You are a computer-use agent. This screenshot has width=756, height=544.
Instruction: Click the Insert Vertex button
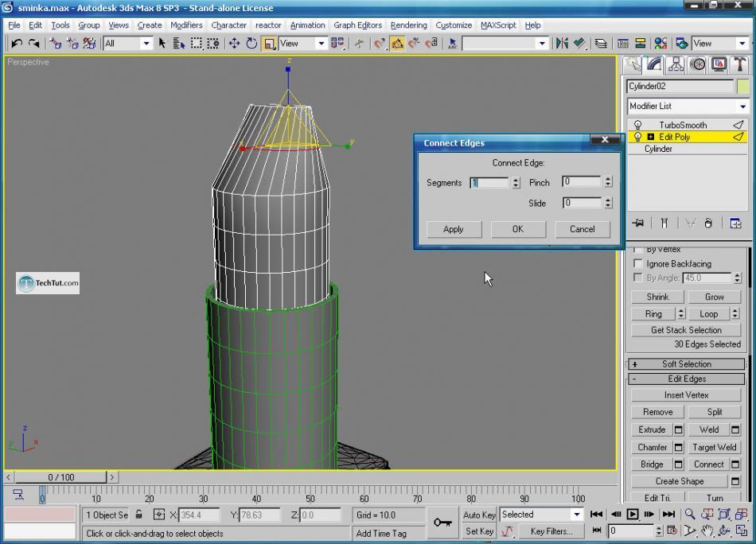coord(686,395)
